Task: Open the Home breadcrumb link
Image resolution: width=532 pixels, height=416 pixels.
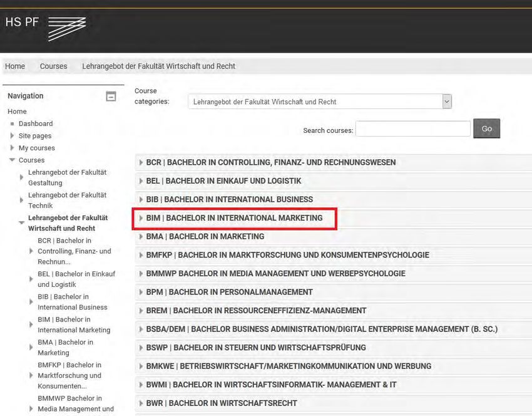Action: (15, 66)
